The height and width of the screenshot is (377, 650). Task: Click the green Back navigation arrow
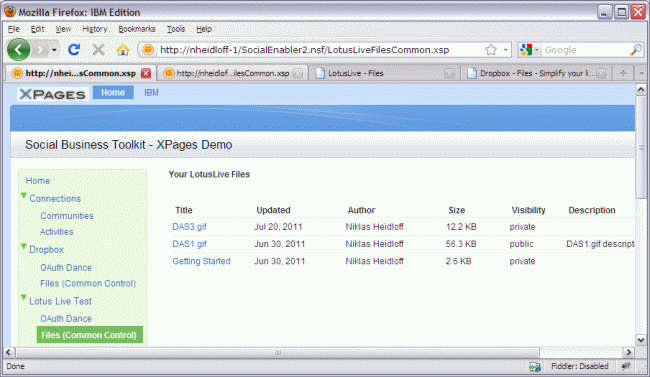pos(18,50)
